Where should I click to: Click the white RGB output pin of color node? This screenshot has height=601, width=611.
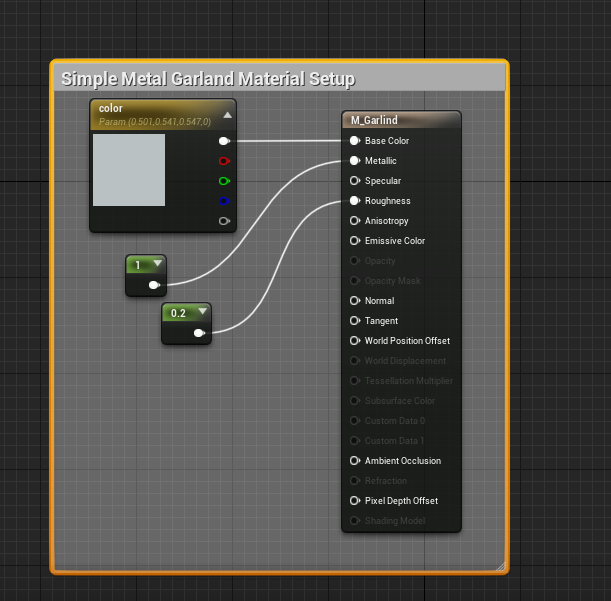pyautogui.click(x=224, y=141)
